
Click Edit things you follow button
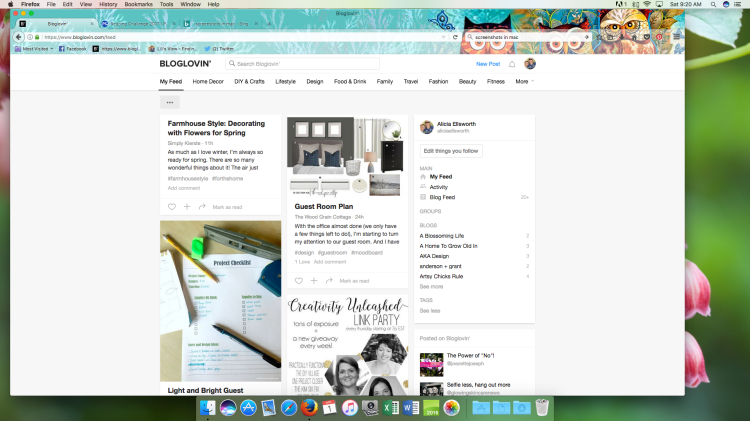tap(451, 151)
